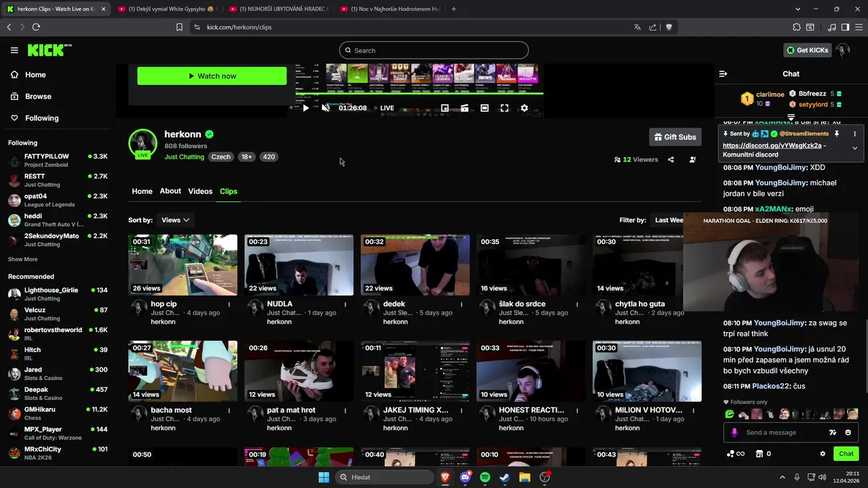Open profile avatar menu at top right
The width and height of the screenshot is (868, 488).
pos(843,50)
